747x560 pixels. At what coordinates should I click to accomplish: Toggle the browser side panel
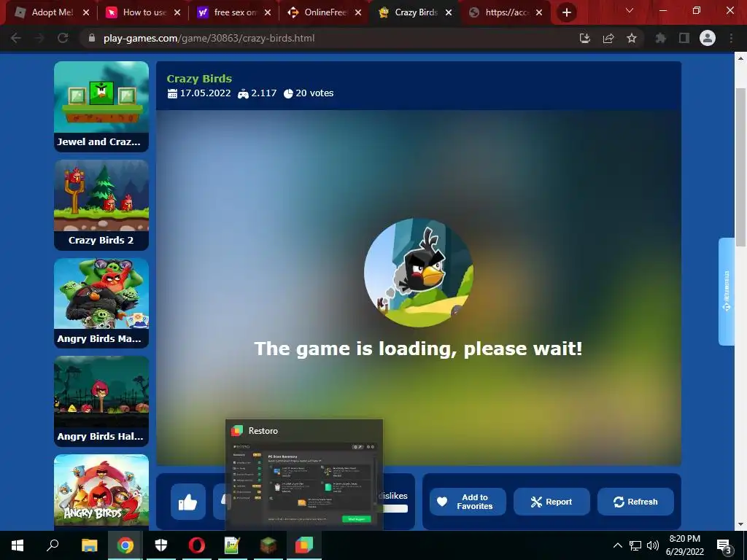tap(684, 38)
